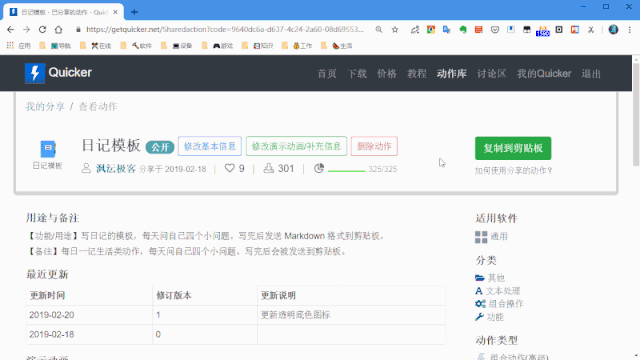
Task: Click the translate extension icon
Action: [447, 29]
